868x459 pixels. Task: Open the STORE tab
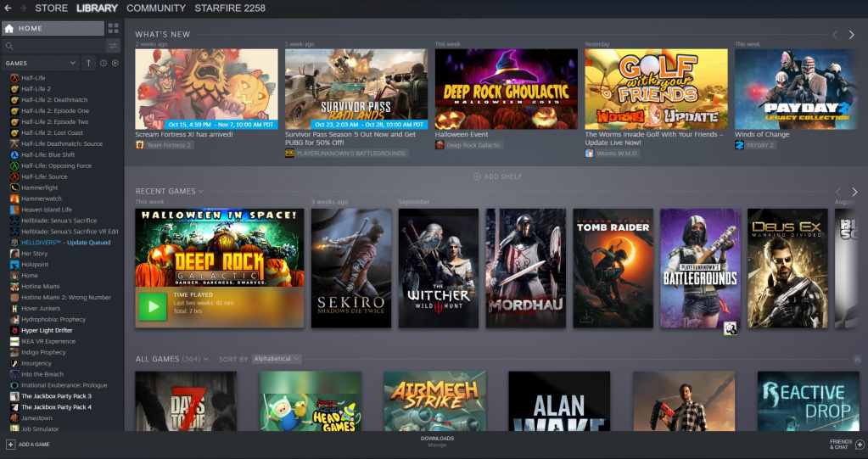click(x=52, y=8)
